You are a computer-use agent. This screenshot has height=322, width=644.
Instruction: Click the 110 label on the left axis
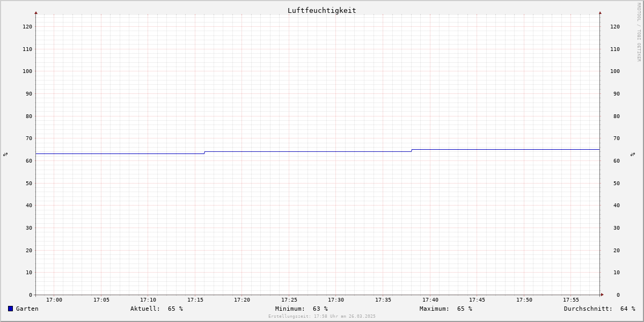(x=27, y=49)
